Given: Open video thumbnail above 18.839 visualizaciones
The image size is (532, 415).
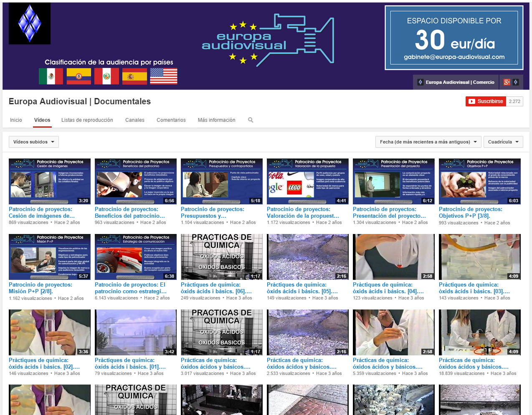Looking at the screenshot, I should pos(480,332).
